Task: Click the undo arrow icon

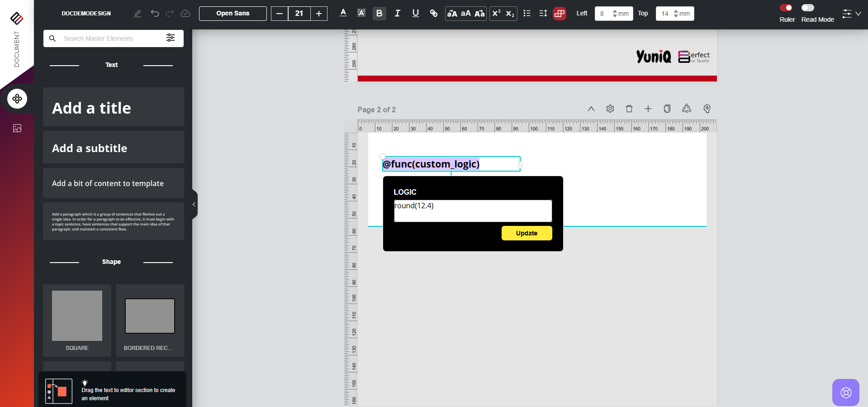Action: (155, 14)
